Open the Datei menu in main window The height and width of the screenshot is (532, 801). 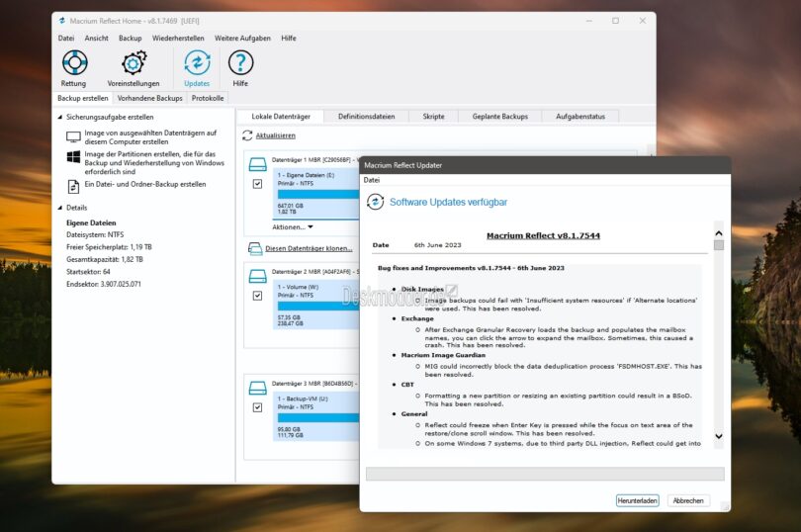click(66, 39)
